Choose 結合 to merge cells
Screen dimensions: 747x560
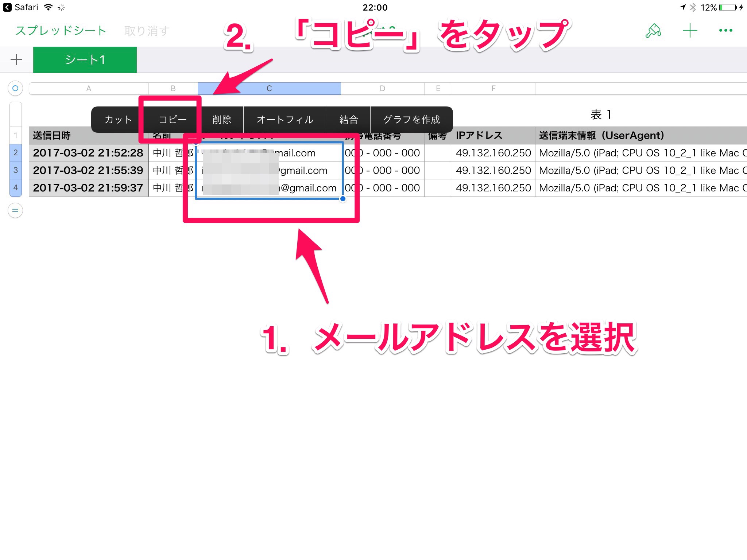coord(348,120)
